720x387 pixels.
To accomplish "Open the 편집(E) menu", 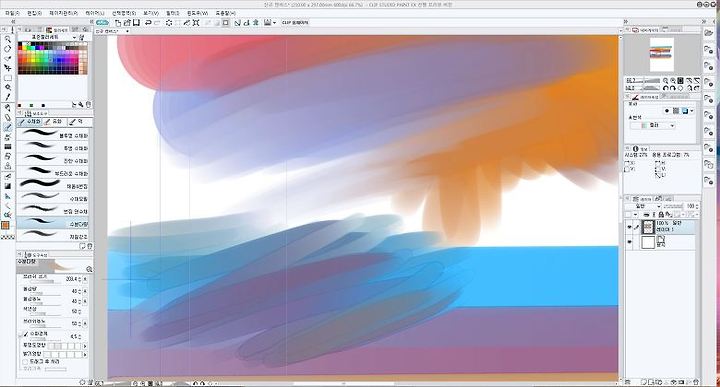I will tap(34, 14).
